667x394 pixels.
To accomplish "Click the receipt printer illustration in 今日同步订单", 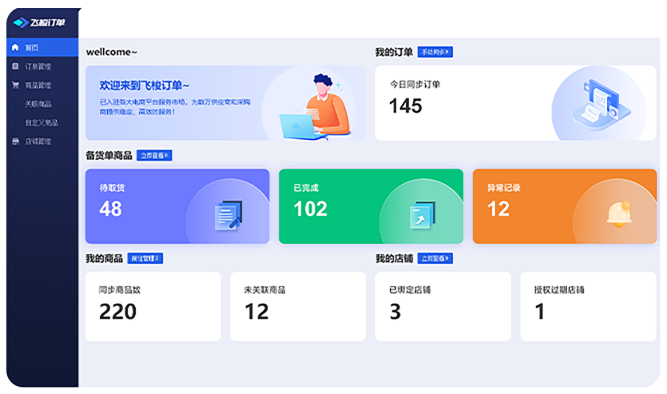I will (x=600, y=103).
